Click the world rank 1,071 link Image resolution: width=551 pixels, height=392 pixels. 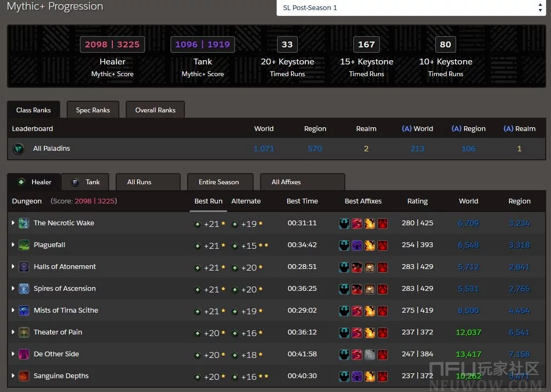click(264, 149)
